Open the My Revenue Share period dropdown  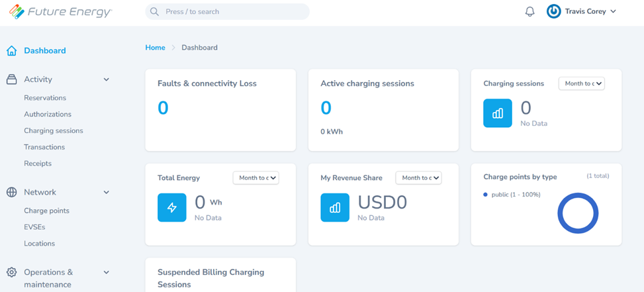tap(418, 178)
